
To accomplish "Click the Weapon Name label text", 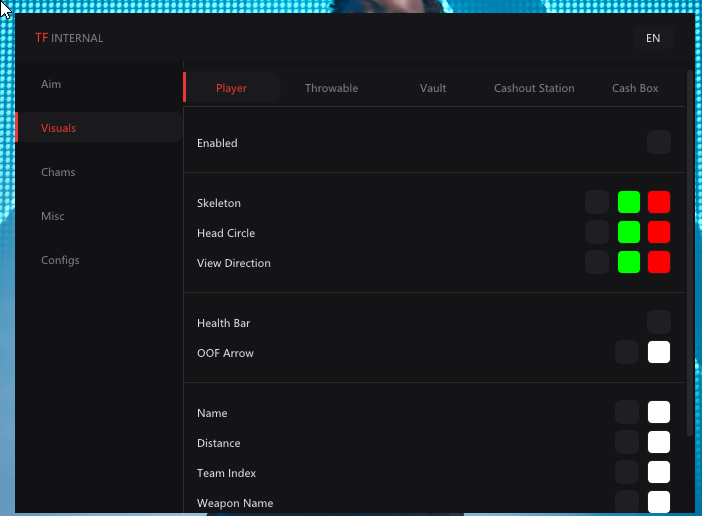I will (235, 503).
